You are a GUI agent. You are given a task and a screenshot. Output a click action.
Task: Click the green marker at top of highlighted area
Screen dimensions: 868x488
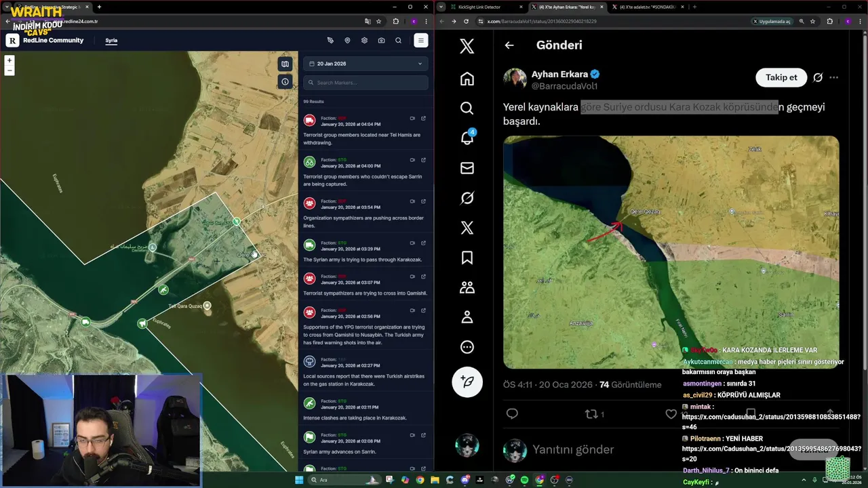point(236,222)
